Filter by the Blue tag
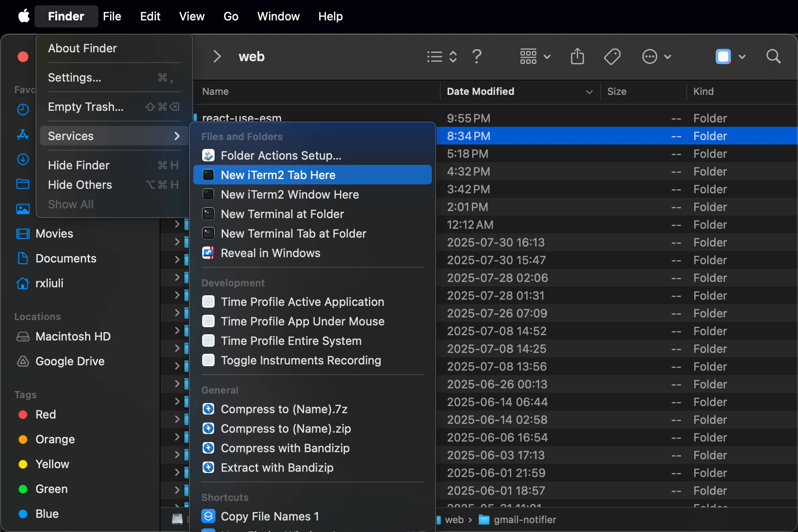 pos(39,514)
